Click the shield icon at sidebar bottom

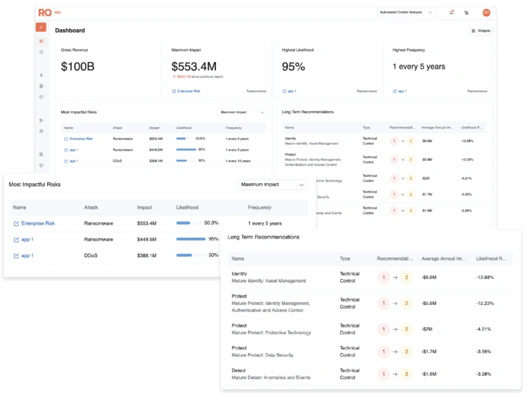click(42, 165)
